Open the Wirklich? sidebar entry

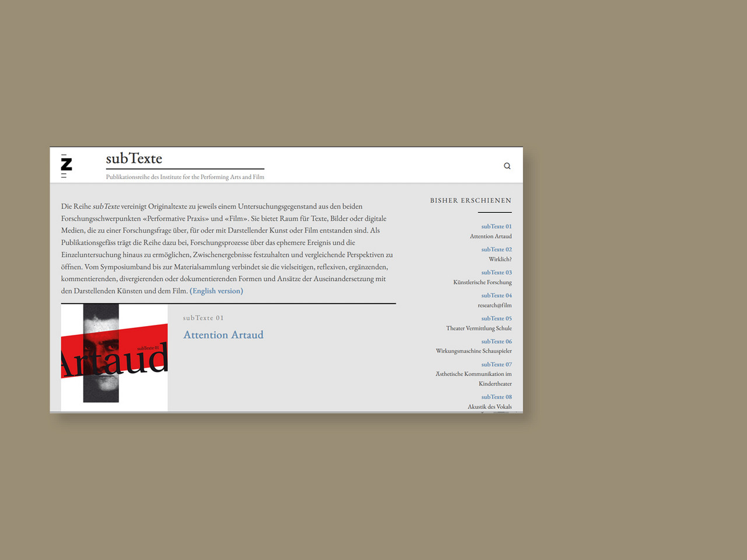[500, 259]
